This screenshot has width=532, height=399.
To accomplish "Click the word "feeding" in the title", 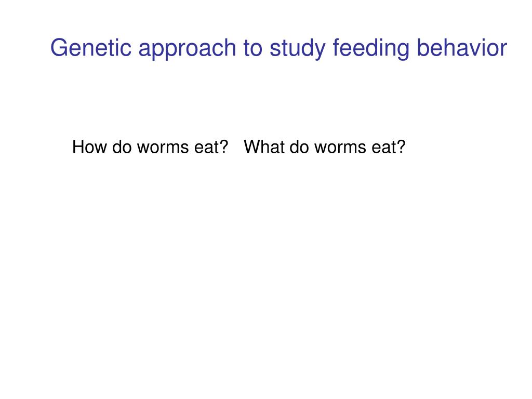I will (x=371, y=49).
